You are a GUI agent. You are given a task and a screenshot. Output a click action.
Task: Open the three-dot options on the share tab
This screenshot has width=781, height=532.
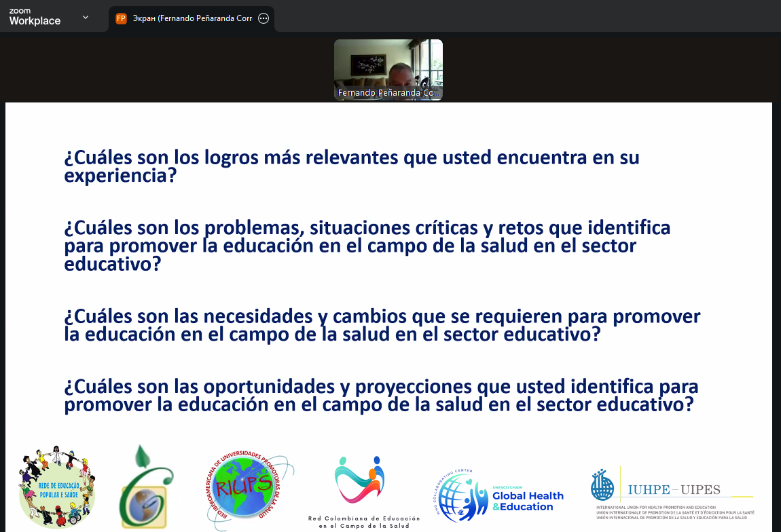264,18
